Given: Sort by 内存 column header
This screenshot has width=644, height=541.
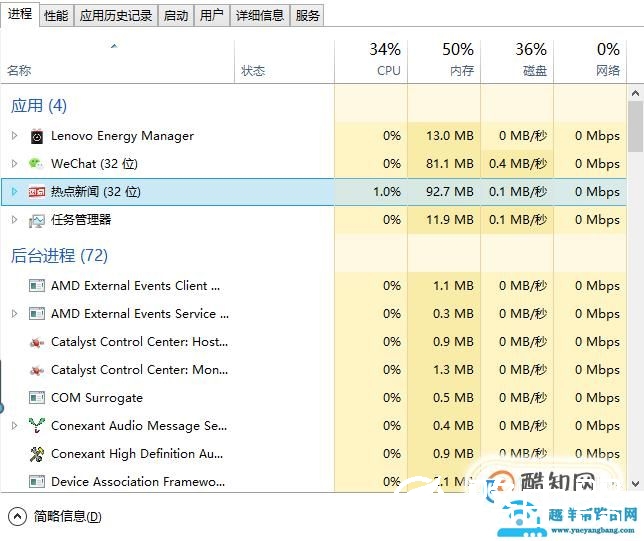Looking at the screenshot, I should tap(444, 62).
